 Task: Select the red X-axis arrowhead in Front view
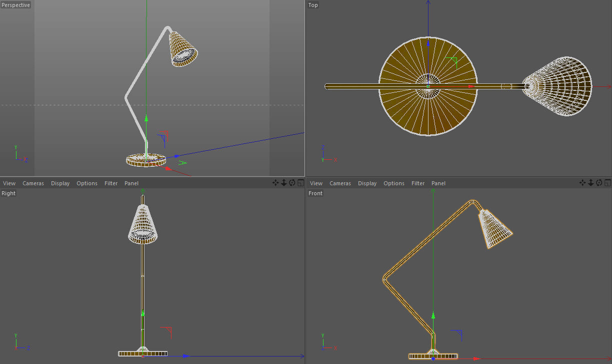pos(477,359)
